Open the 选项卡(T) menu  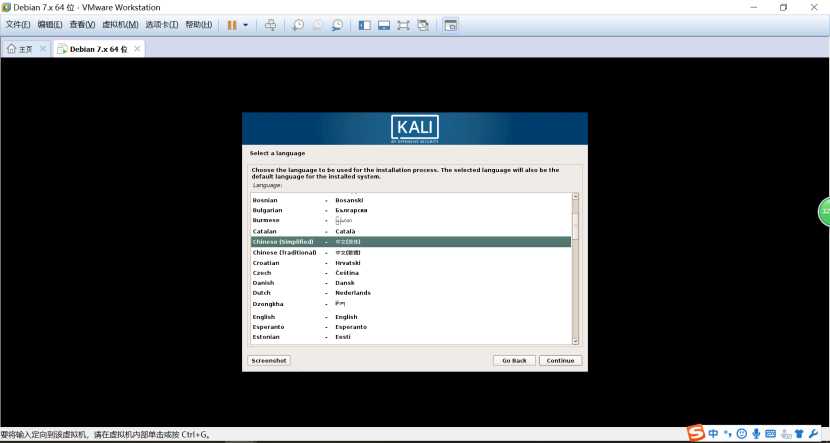tap(162, 25)
